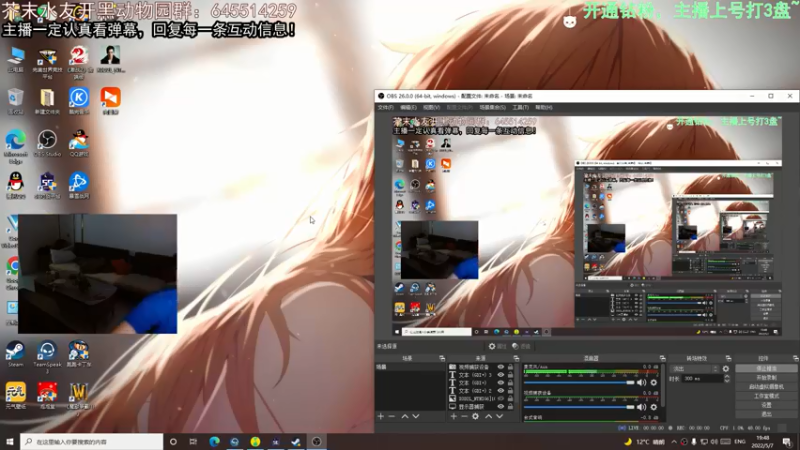Adjust transition duration stepper arrows
Viewport: 800px width, 450px height.
[x=727, y=379]
